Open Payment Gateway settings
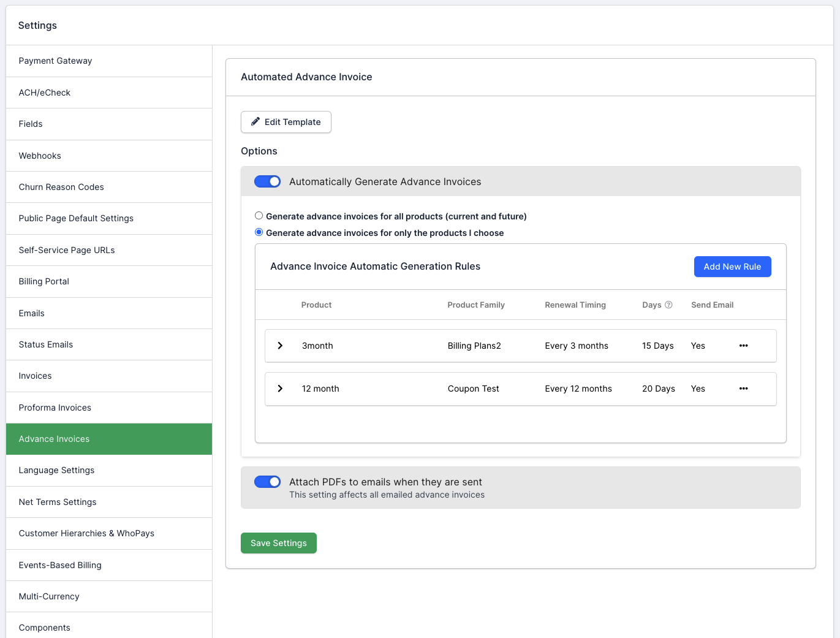This screenshot has width=840, height=638. point(55,61)
